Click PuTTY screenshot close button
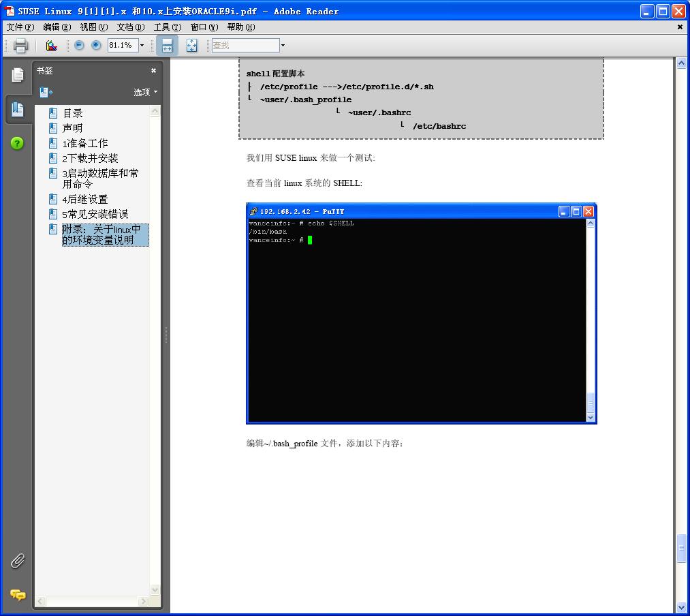 588,212
